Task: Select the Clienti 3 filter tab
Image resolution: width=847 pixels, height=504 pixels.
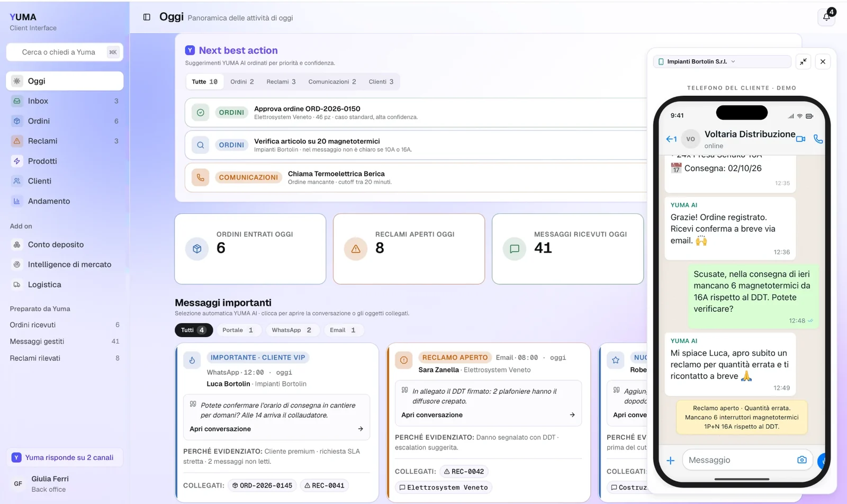Action: click(x=381, y=82)
